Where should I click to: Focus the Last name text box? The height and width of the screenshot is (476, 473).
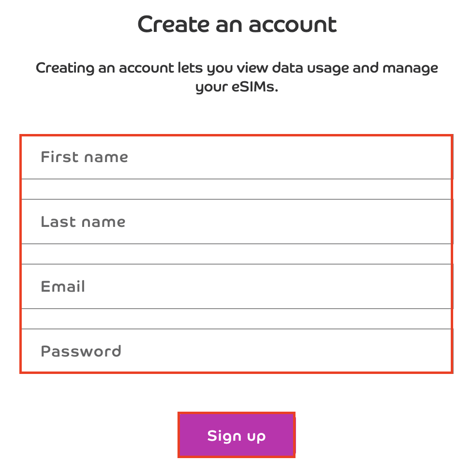[x=236, y=222]
